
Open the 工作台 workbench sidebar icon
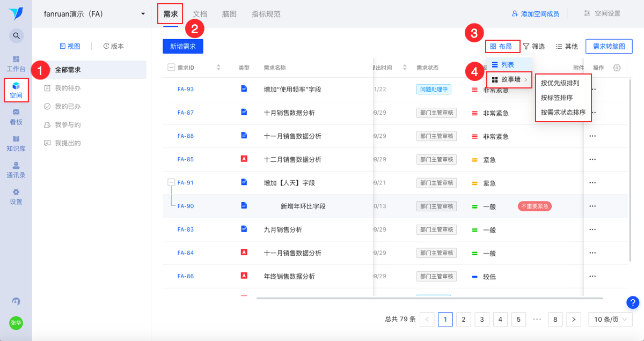pyautogui.click(x=16, y=63)
